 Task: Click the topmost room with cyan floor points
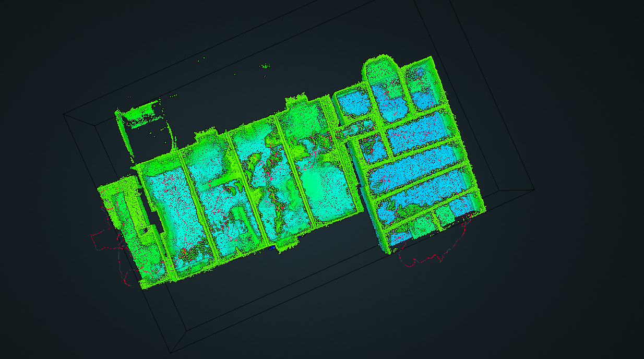[x=355, y=104]
